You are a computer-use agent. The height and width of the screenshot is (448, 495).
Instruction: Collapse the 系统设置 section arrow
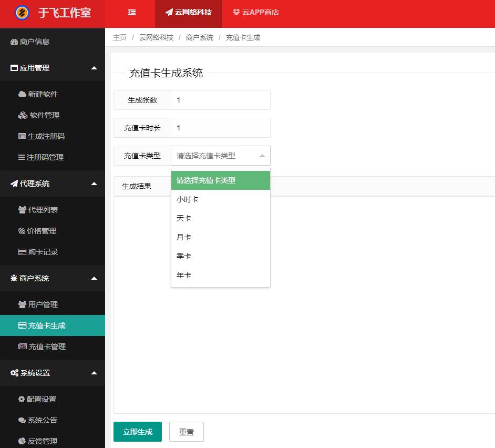94,373
